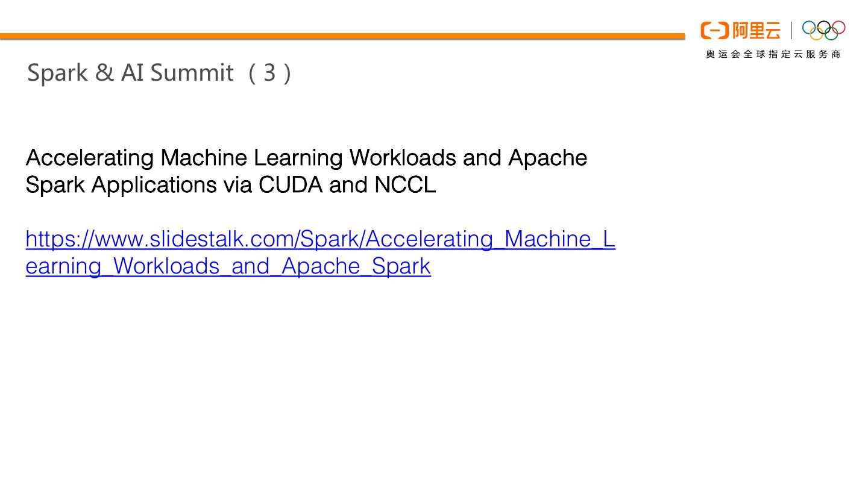Click the link line ending in Apache_Spark
Viewport: 868px width, 488px height.
point(228,266)
